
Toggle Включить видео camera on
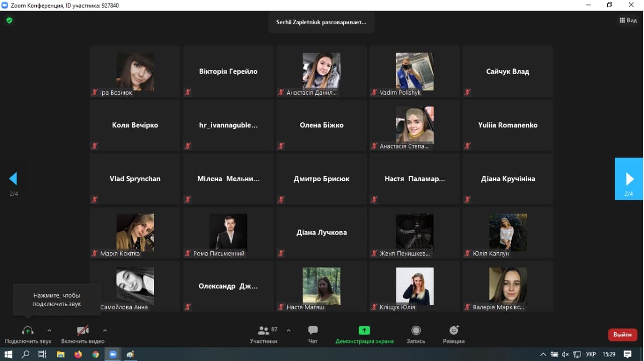pyautogui.click(x=83, y=331)
